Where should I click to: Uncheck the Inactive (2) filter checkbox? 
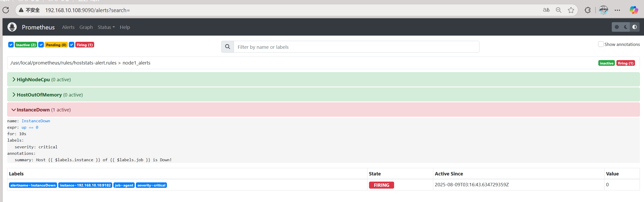point(11,45)
